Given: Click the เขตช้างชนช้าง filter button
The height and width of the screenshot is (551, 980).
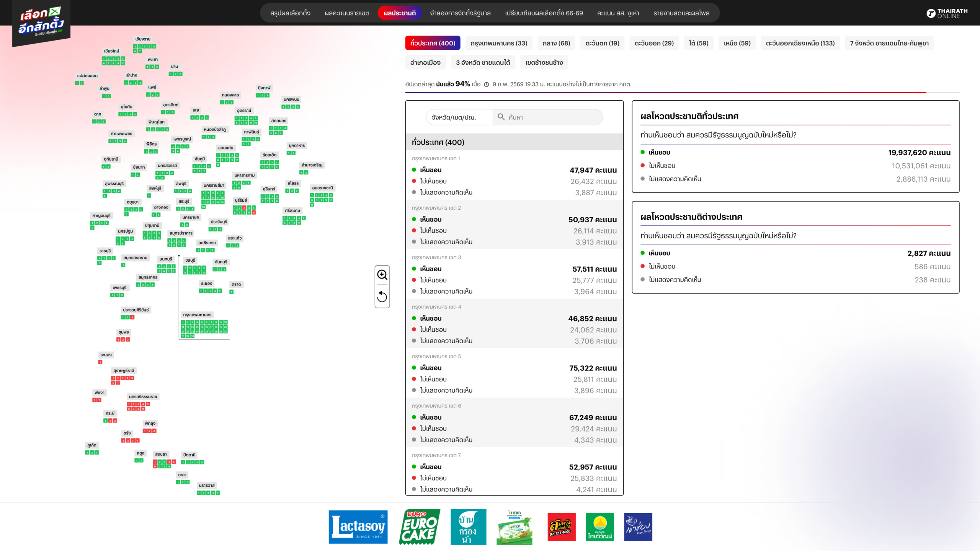Looking at the screenshot, I should pos(544,62).
